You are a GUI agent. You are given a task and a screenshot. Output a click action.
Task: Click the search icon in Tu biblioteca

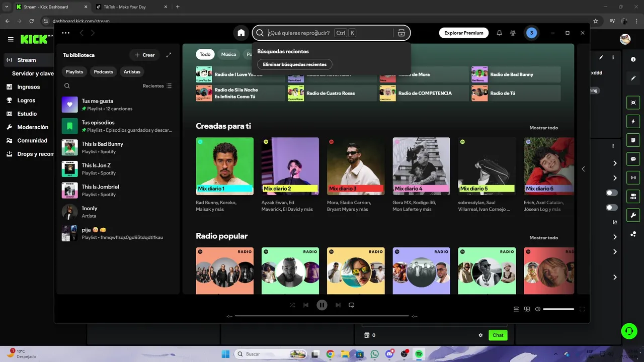click(x=67, y=86)
